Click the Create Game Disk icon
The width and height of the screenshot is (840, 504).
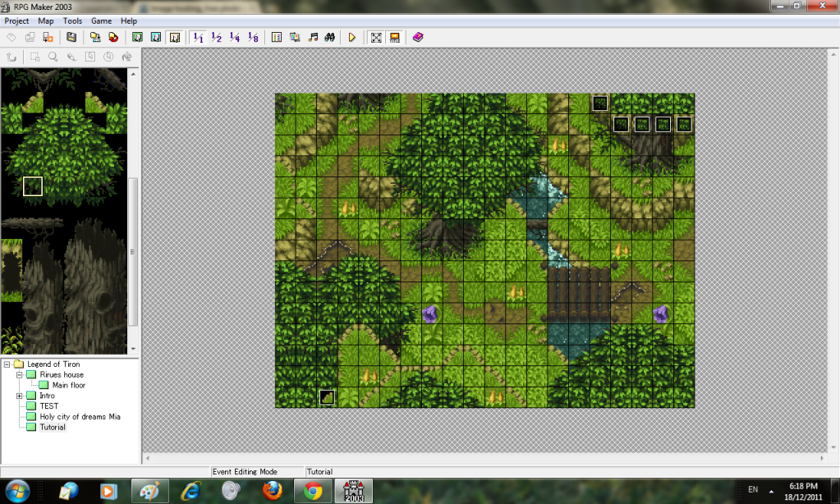pyautogui.click(x=94, y=37)
